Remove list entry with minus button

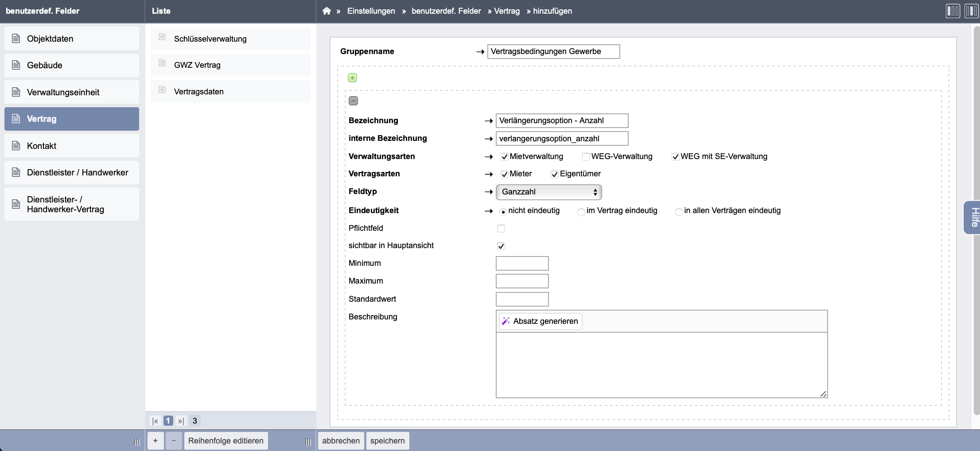174,441
